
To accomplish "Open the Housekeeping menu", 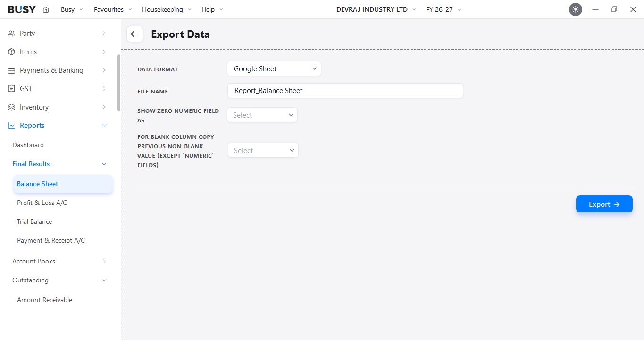I will [x=167, y=9].
